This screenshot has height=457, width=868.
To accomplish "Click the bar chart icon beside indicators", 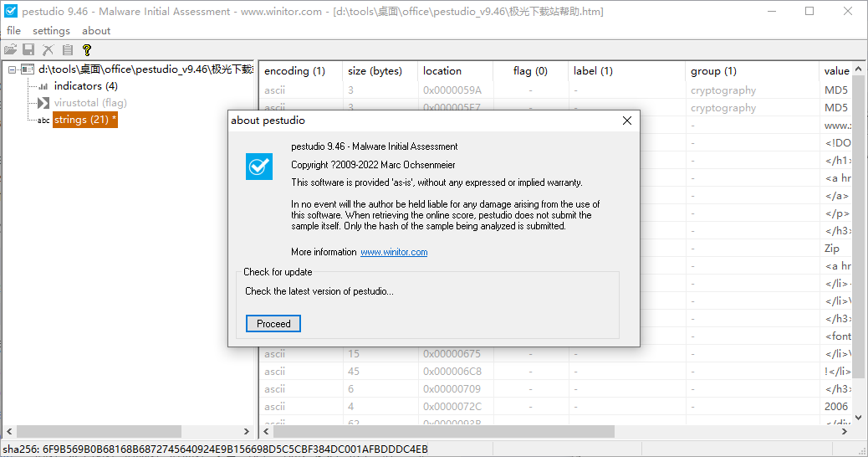I will tap(43, 86).
